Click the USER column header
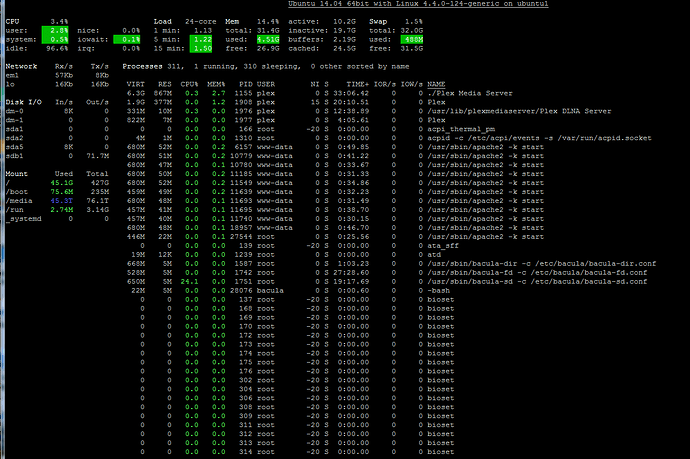The height and width of the screenshot is (459, 690). pyautogui.click(x=266, y=84)
